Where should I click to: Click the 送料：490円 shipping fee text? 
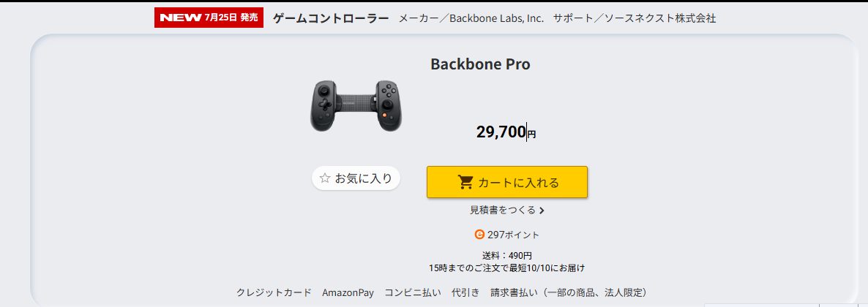(506, 255)
